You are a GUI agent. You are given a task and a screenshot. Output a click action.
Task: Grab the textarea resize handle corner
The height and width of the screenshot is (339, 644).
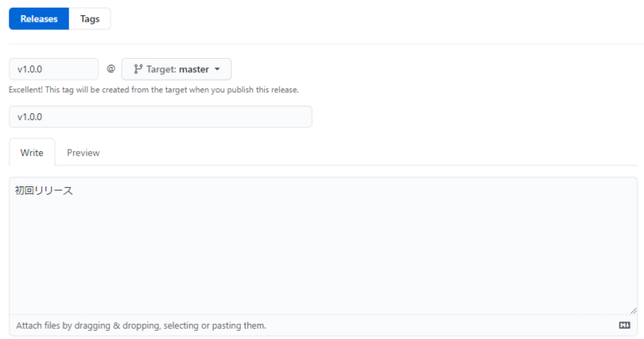tap(632, 310)
